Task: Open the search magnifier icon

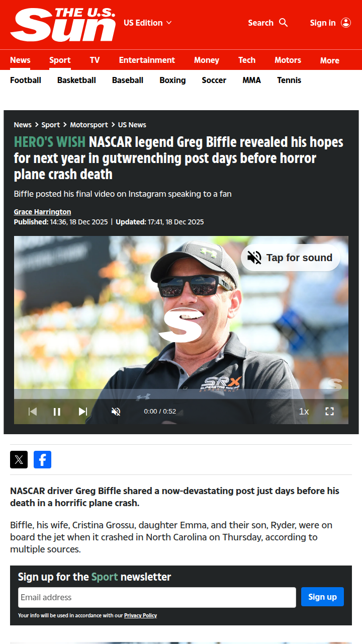Action: 284,23
